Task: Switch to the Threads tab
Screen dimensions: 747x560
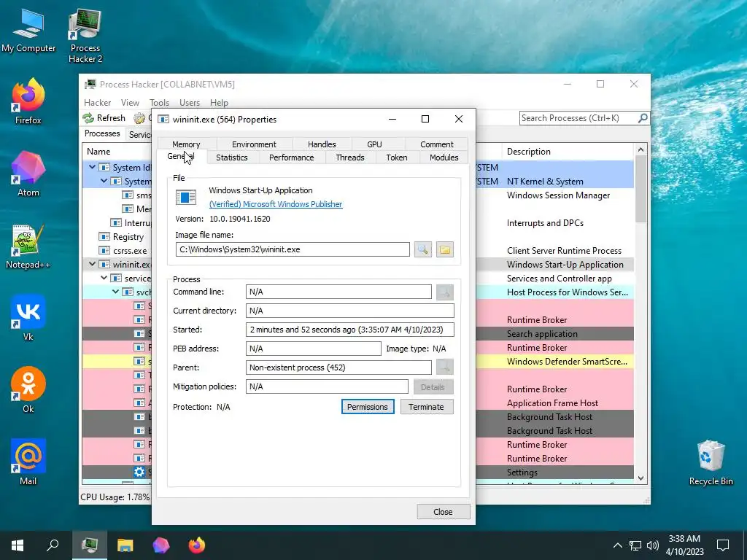Action: point(350,157)
